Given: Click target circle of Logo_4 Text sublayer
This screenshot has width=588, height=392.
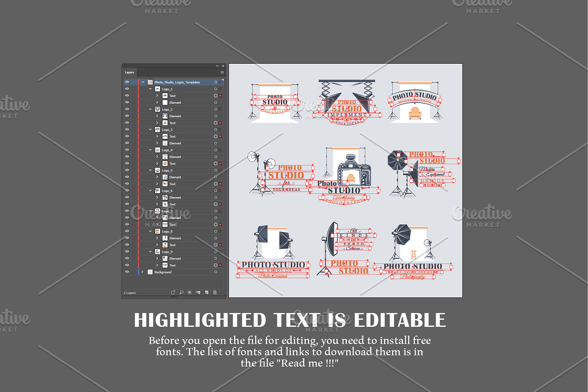Looking at the screenshot, I should click(216, 164).
